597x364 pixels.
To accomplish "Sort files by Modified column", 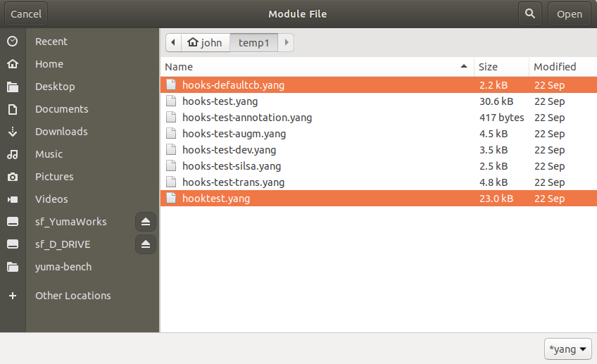I will (x=563, y=67).
